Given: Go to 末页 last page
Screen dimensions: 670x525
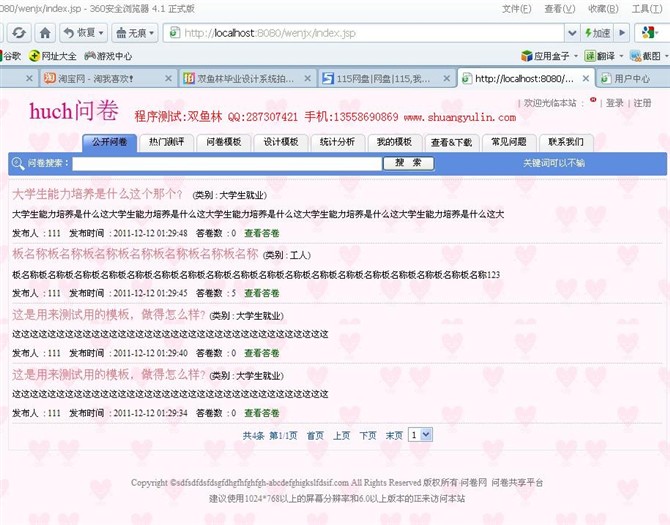Looking at the screenshot, I should pos(394,435).
